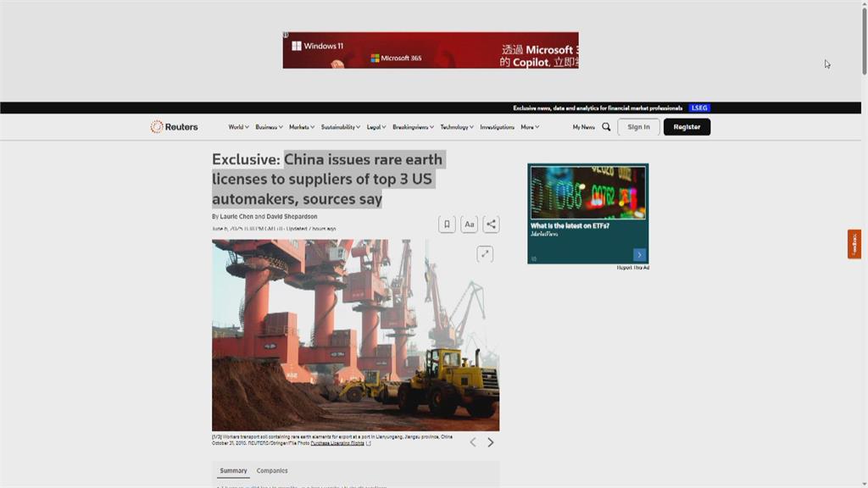The height and width of the screenshot is (488, 868).
Task: Open the Investigations section
Action: (497, 127)
